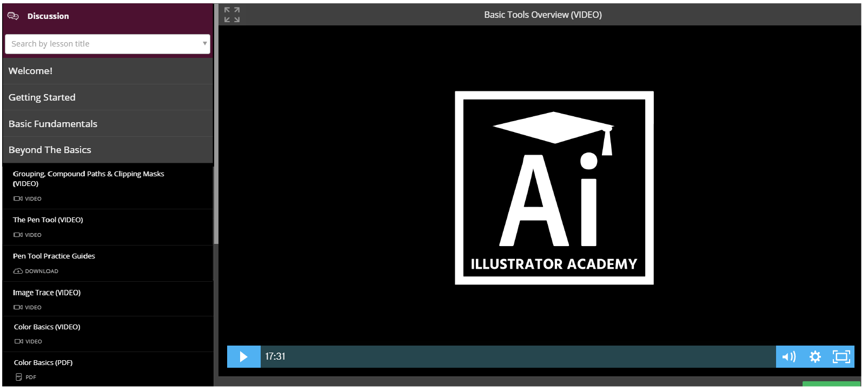Click the PDF document icon under Color Basics
The image size is (868, 391).
(x=19, y=377)
